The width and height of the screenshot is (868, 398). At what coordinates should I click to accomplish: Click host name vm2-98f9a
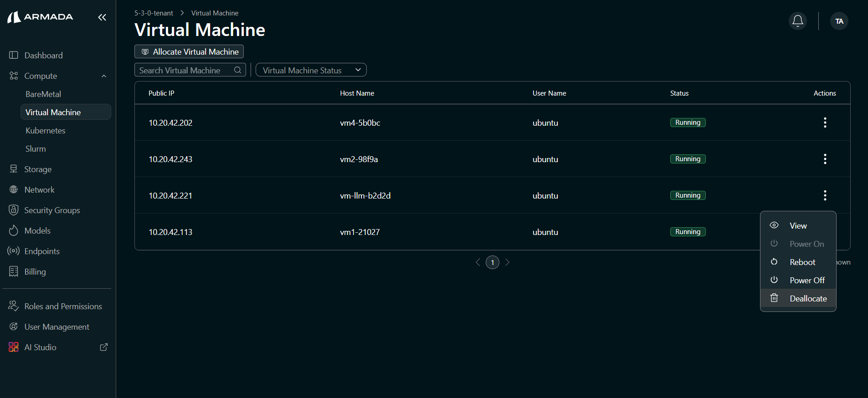click(x=359, y=159)
